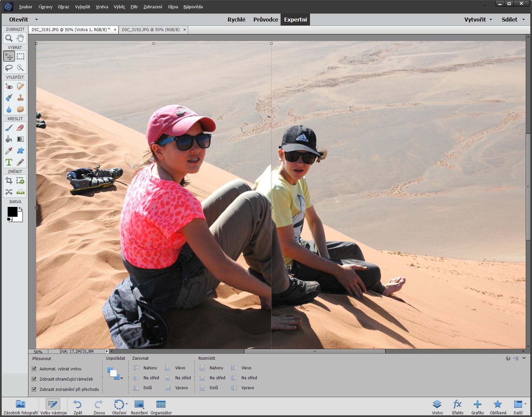Choose the Red Eye removal tool
532x417 pixels.
pyautogui.click(x=9, y=86)
